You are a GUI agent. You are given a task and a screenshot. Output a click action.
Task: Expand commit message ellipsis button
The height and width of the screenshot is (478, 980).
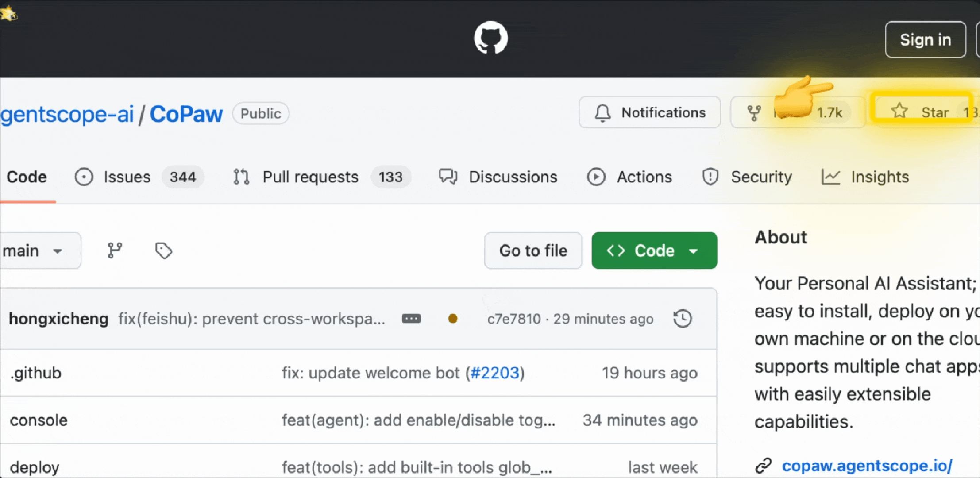tap(411, 319)
